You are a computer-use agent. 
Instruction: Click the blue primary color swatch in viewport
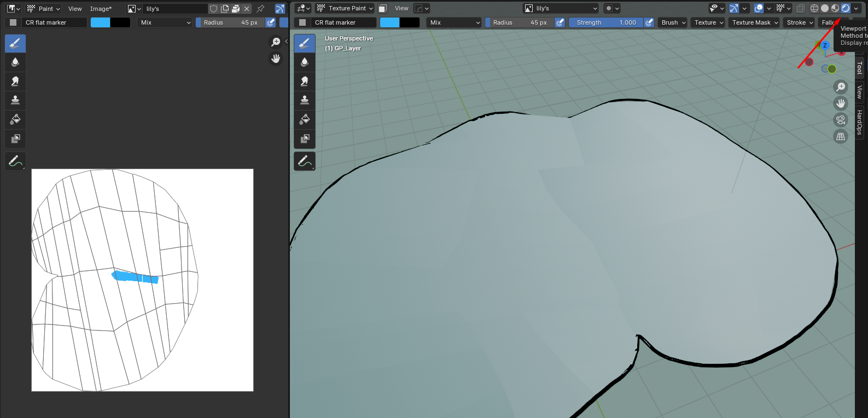click(x=389, y=22)
